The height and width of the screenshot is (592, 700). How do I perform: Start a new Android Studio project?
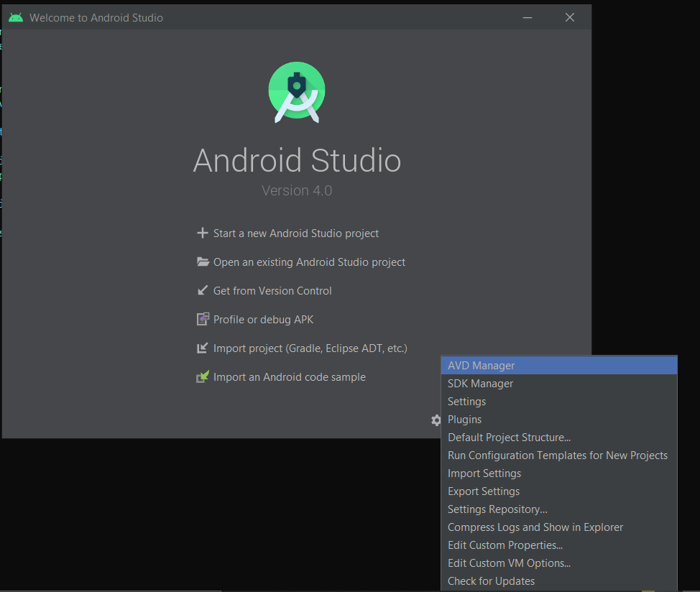point(295,233)
